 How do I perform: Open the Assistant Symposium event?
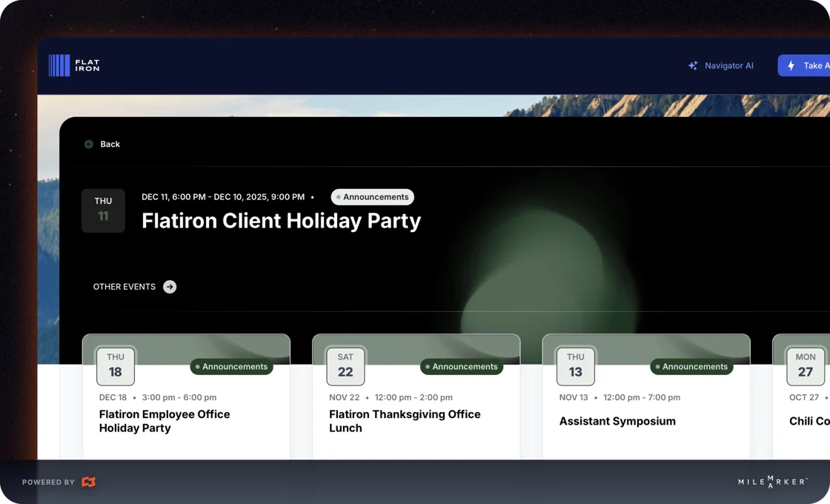tap(617, 422)
